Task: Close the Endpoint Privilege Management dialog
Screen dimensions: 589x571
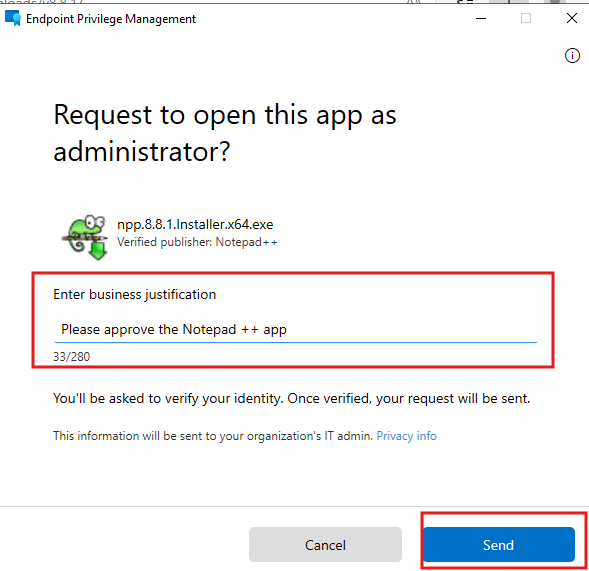Action: point(572,18)
